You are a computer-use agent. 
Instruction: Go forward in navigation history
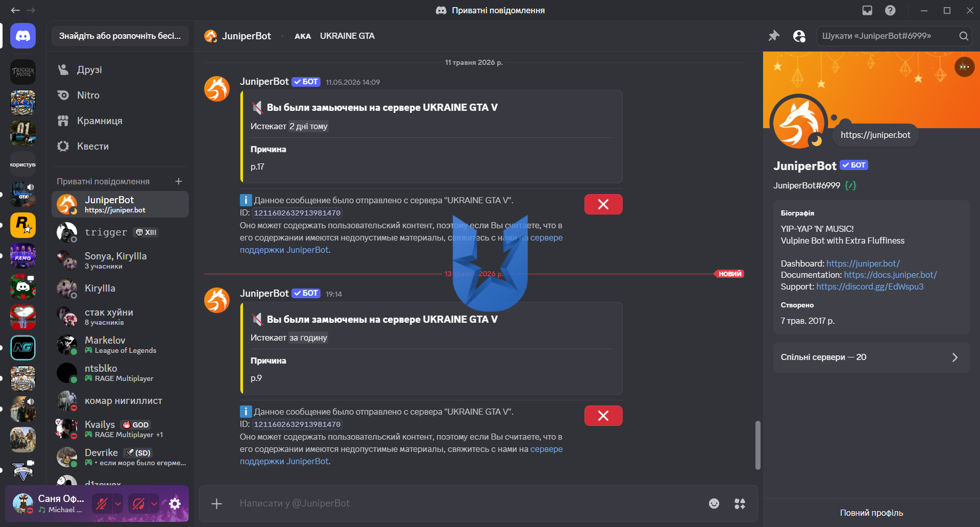tap(31, 10)
